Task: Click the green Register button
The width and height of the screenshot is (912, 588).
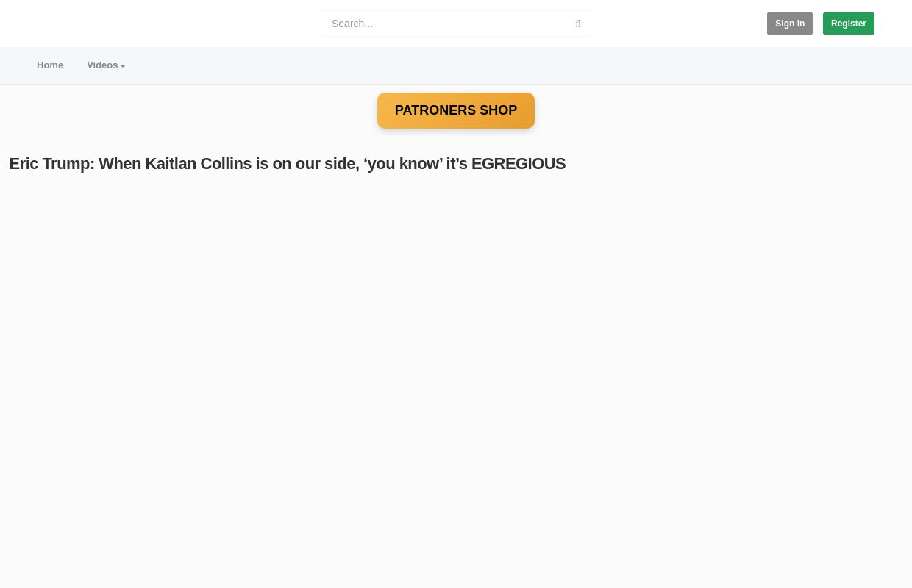Action: click(x=848, y=24)
